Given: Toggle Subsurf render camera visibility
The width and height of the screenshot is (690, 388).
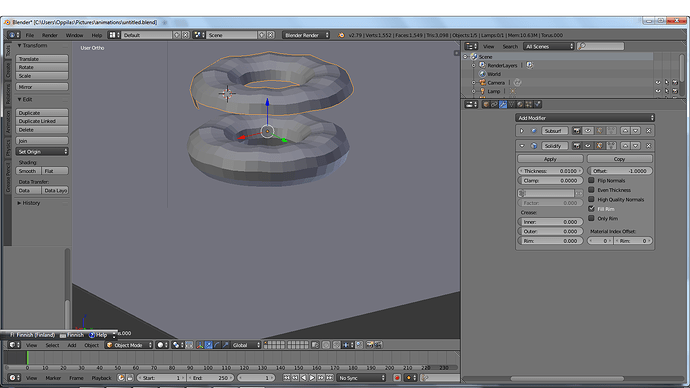Looking at the screenshot, I should tap(576, 131).
